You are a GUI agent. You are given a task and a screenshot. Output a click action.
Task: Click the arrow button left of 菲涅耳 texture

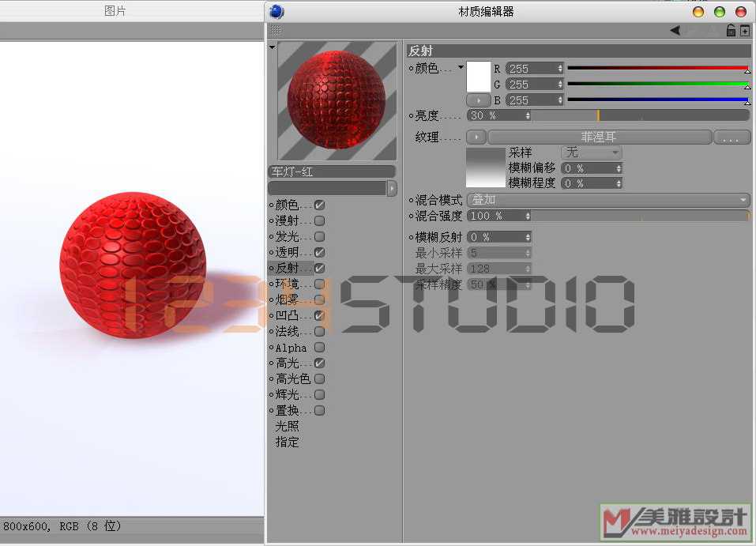pyautogui.click(x=476, y=137)
